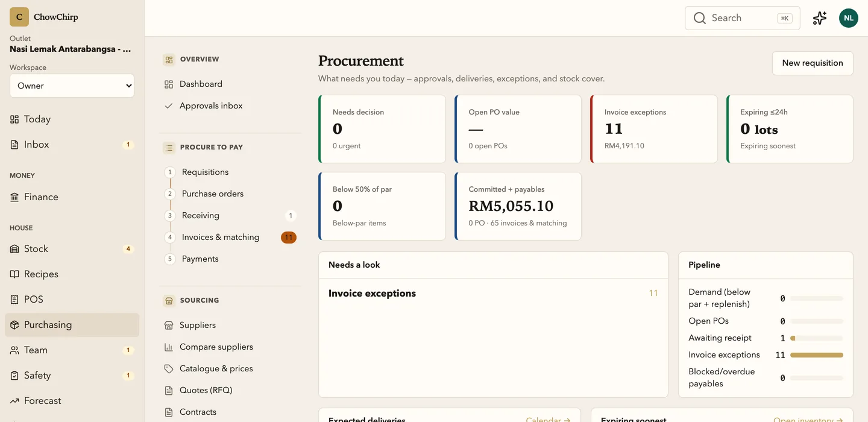Click the Invoice exceptions pipeline bar
The width and height of the screenshot is (868, 422).
coord(816,355)
